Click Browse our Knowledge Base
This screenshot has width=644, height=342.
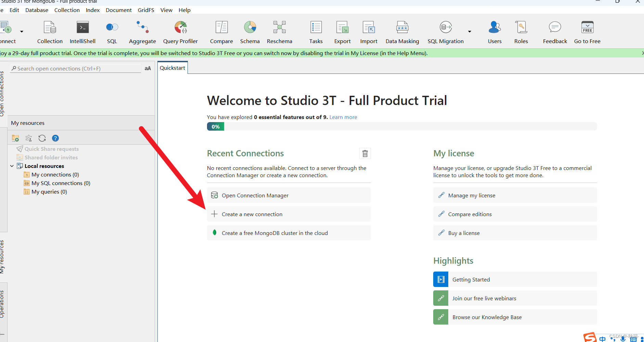point(515,317)
